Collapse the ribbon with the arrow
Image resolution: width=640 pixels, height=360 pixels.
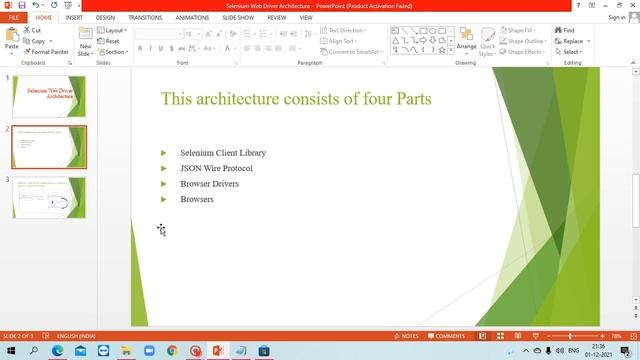(633, 62)
